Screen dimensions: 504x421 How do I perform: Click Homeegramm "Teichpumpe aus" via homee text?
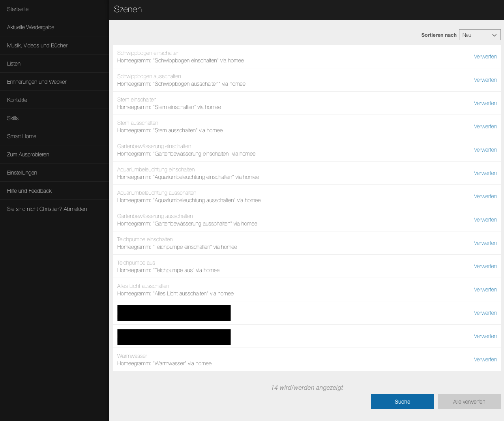pyautogui.click(x=169, y=270)
